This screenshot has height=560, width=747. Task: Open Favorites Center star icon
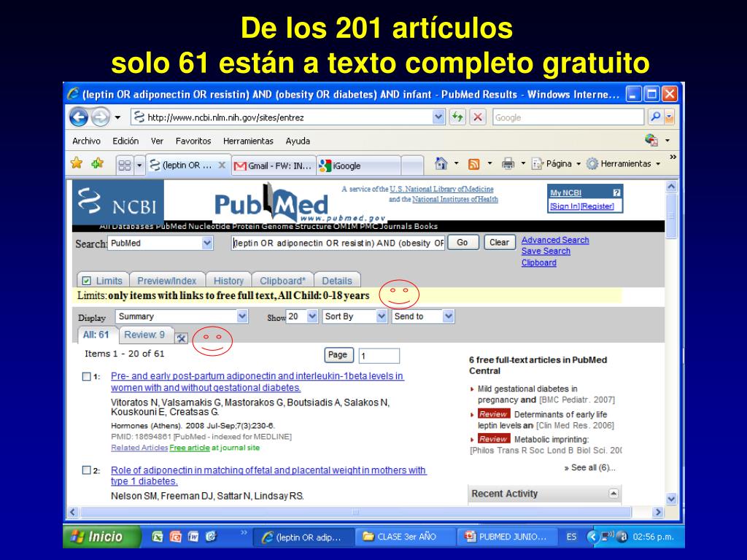[x=76, y=163]
